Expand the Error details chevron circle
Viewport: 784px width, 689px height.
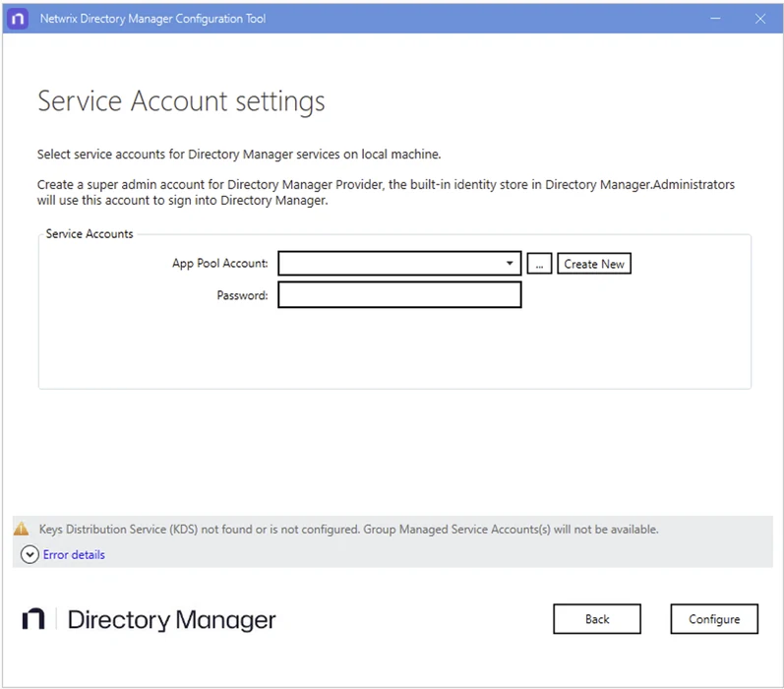(30, 554)
